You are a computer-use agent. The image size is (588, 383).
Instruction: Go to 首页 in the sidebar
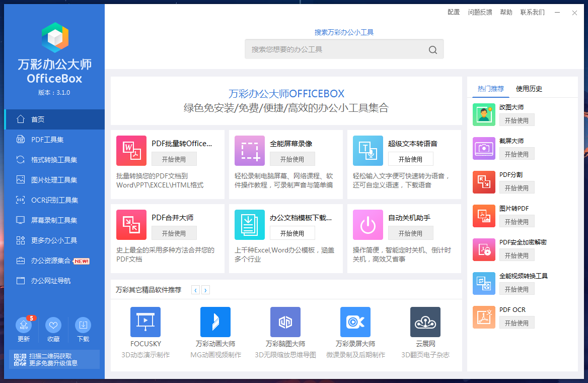54,119
